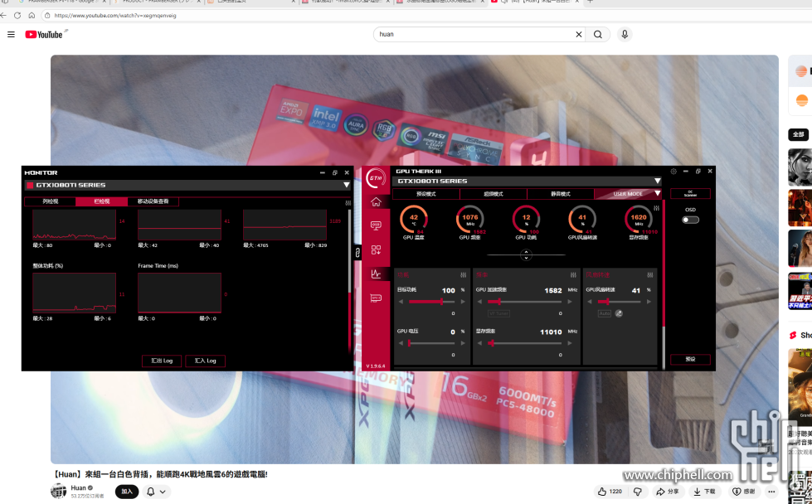Image resolution: width=812 pixels, height=504 pixels.
Task: Click the YouTube search magnifier button
Action: click(597, 35)
